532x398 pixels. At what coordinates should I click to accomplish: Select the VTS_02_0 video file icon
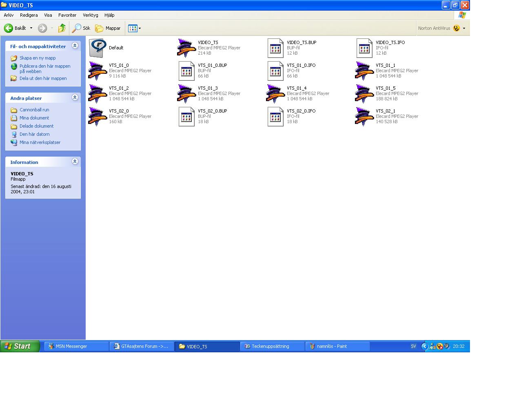point(98,117)
